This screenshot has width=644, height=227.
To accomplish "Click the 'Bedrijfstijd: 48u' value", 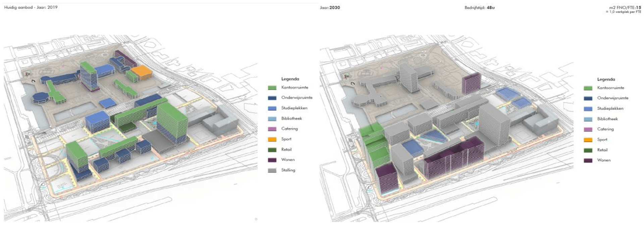I will [x=479, y=7].
